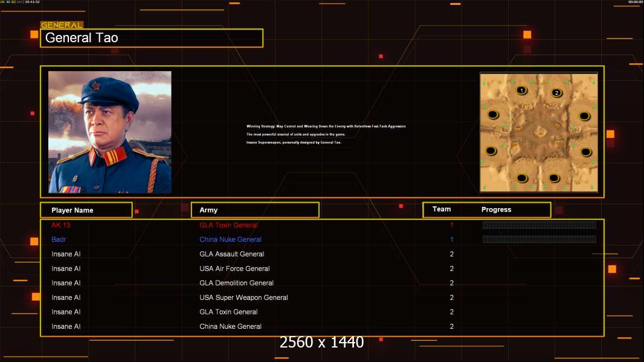
Task: Select Insane AI in USA Air Force row
Action: pyautogui.click(x=66, y=268)
